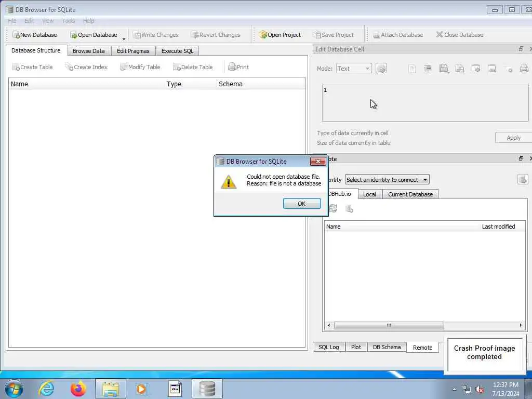Click the Schema column header

tap(230, 84)
